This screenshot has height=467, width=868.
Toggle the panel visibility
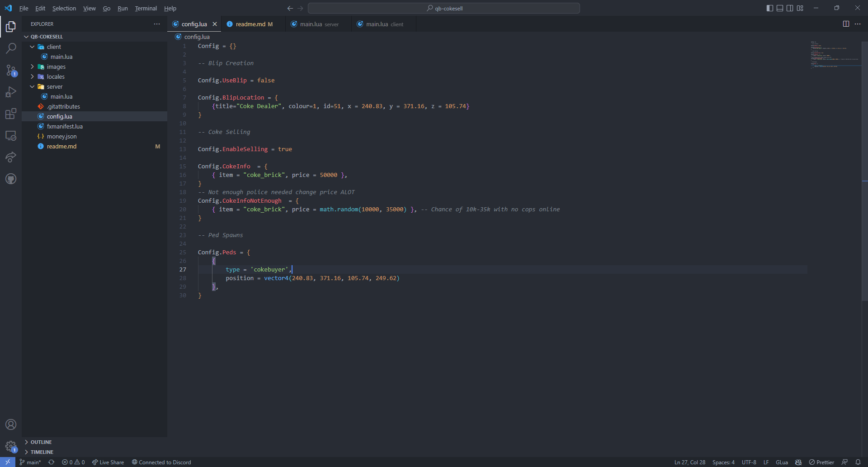click(779, 8)
